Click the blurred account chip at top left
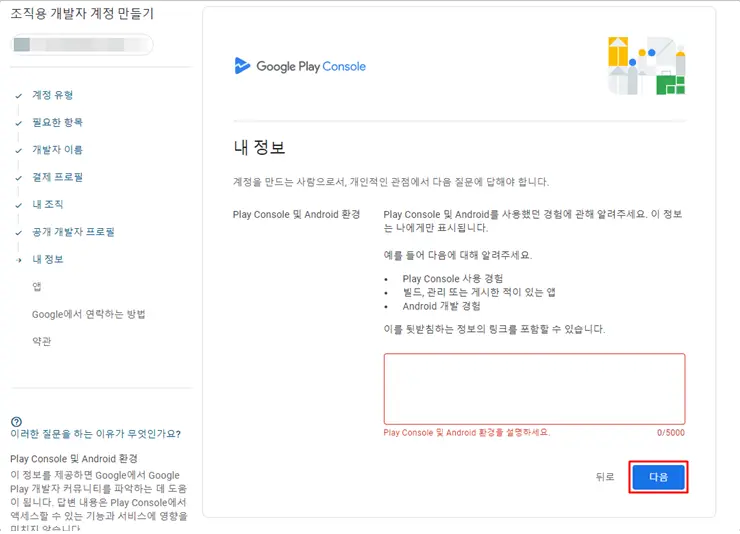Screen dimensions: 740x534 [82, 45]
